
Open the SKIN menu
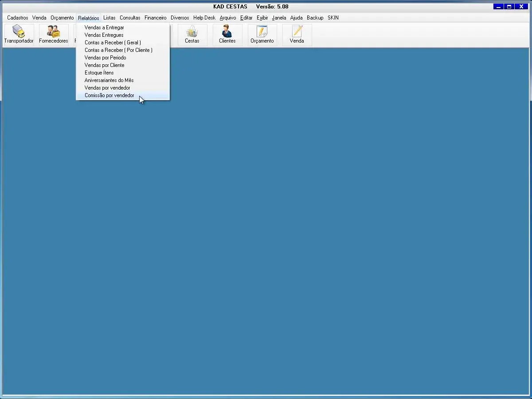click(333, 18)
